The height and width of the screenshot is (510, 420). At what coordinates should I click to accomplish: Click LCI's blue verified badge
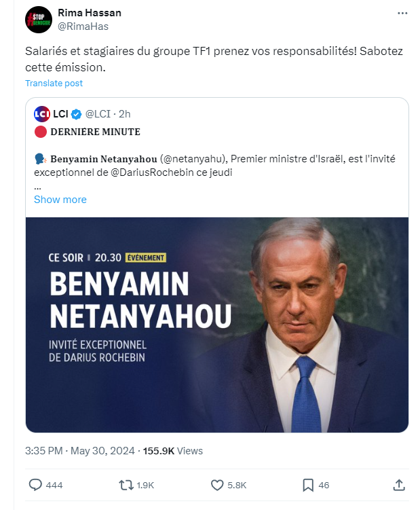tap(78, 113)
